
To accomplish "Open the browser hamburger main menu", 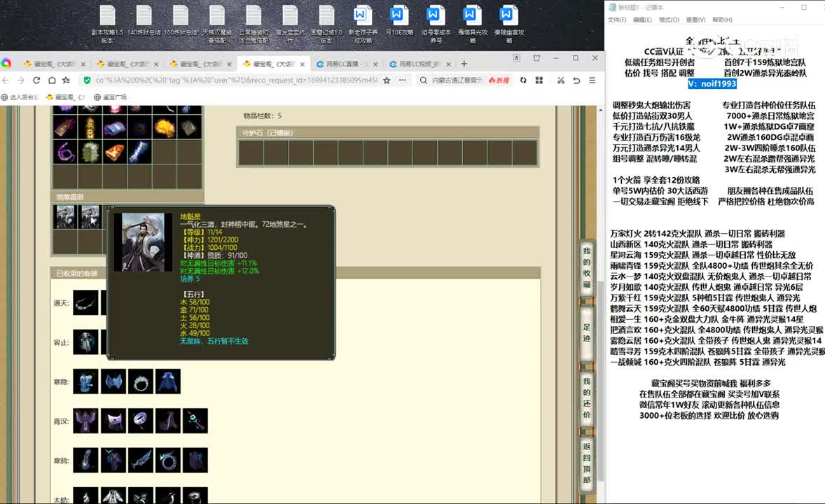I will pyautogui.click(x=592, y=80).
